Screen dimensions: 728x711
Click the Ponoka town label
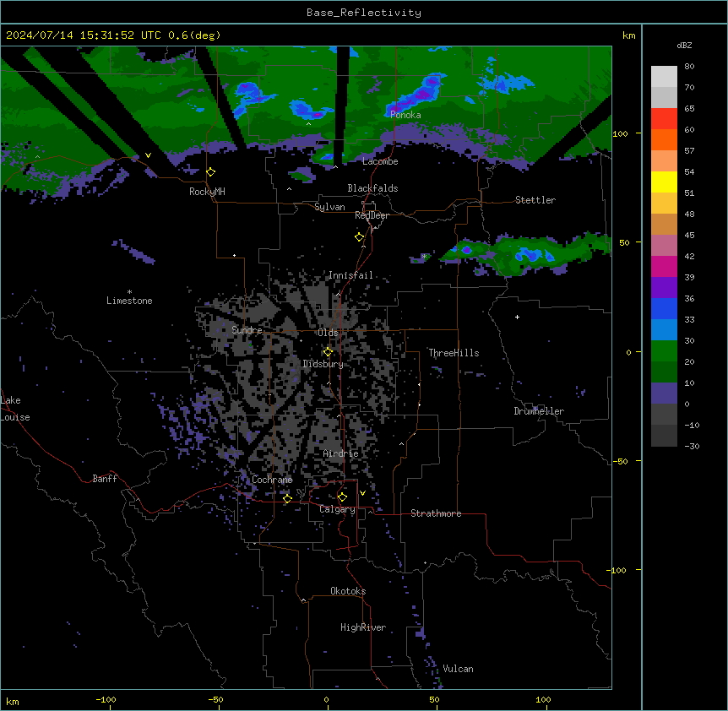coord(405,115)
